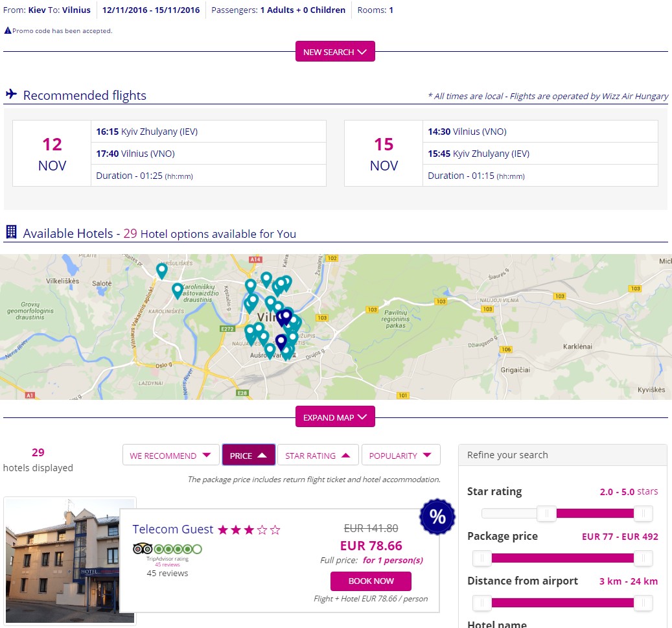This screenshot has width=672, height=628.
Task: Click the EUR 78.66 discounted price
Action: point(371,546)
